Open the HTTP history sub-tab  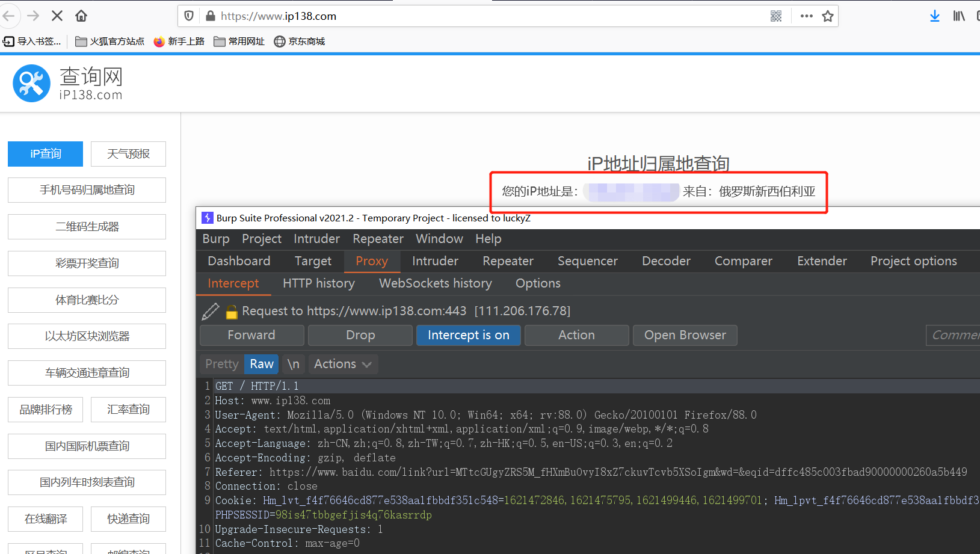point(319,283)
